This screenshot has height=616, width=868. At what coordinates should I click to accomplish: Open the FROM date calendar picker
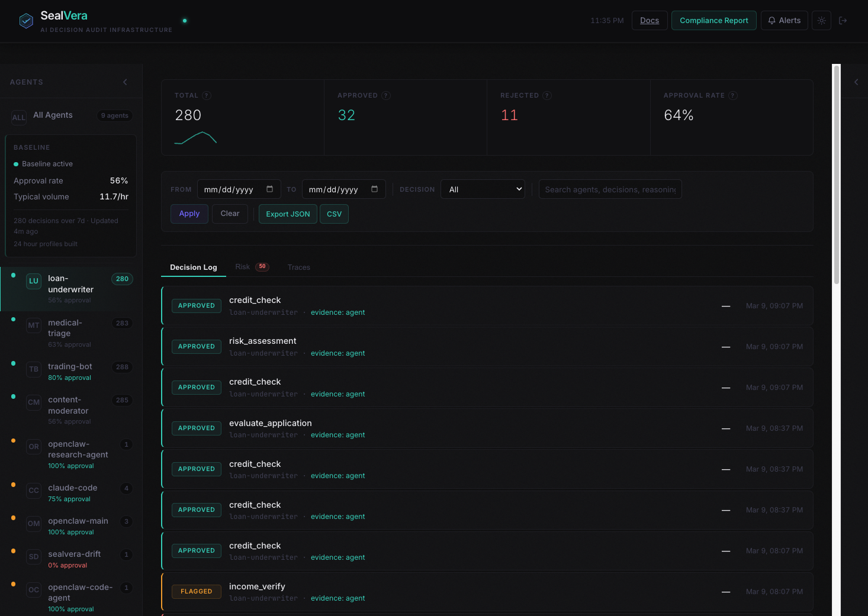point(269,189)
